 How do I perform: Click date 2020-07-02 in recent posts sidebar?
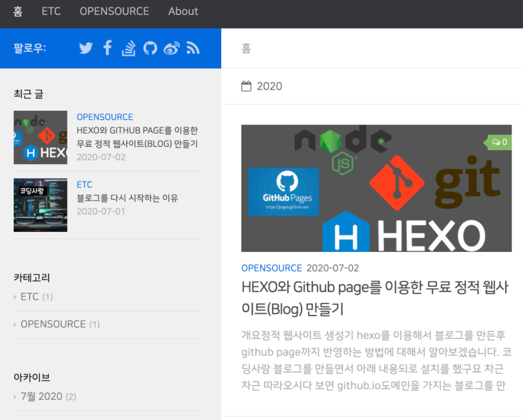pyautogui.click(x=101, y=157)
